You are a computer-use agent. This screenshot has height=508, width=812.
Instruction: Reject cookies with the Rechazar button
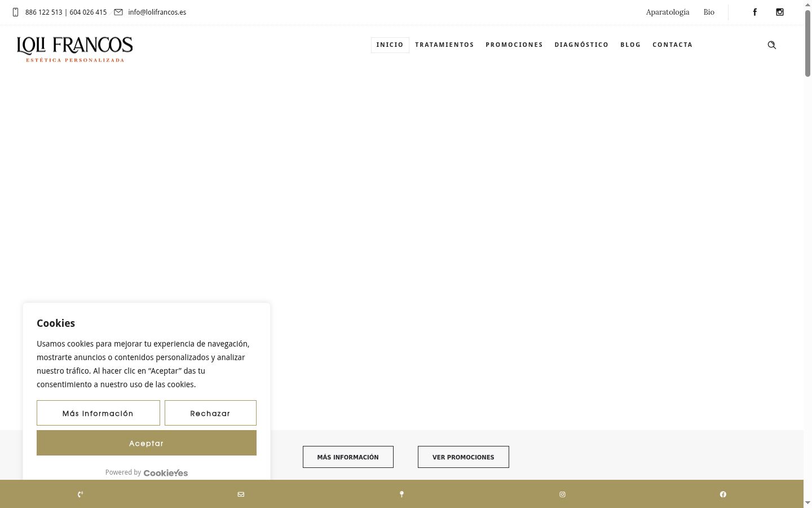[x=210, y=413]
